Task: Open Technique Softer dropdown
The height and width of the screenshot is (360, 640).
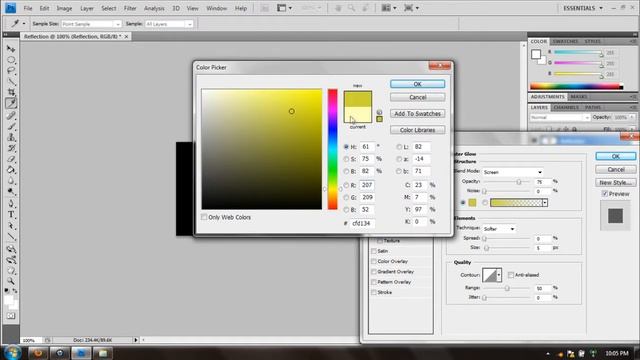Action: [499, 229]
